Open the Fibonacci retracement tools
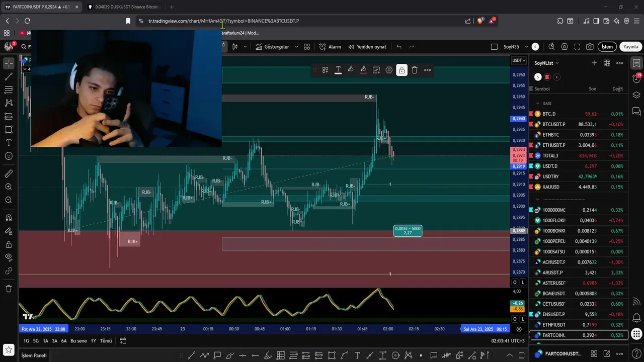Viewport: 644px width, 362px height. pyautogui.click(x=9, y=89)
